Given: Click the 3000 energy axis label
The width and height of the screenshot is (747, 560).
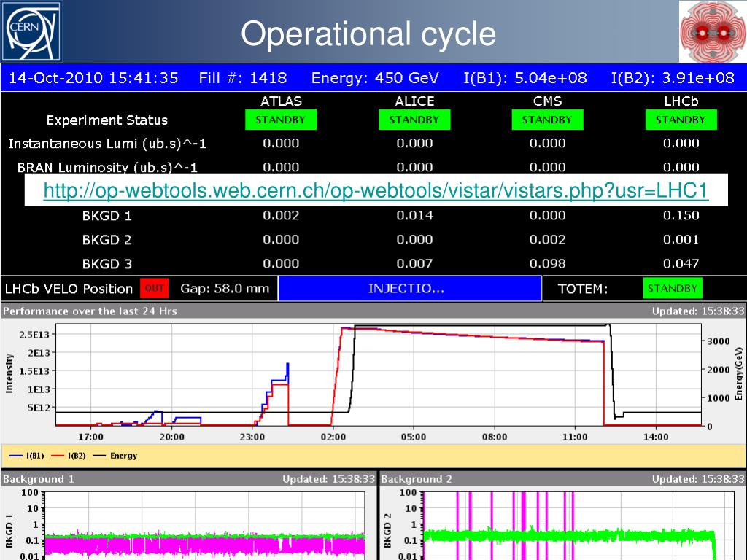Looking at the screenshot, I should click(x=719, y=341).
